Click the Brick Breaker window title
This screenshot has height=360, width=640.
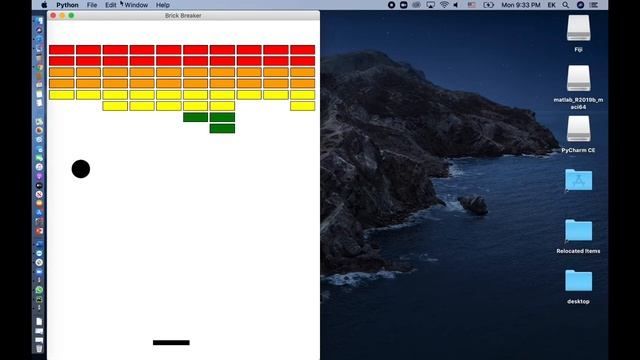point(183,16)
